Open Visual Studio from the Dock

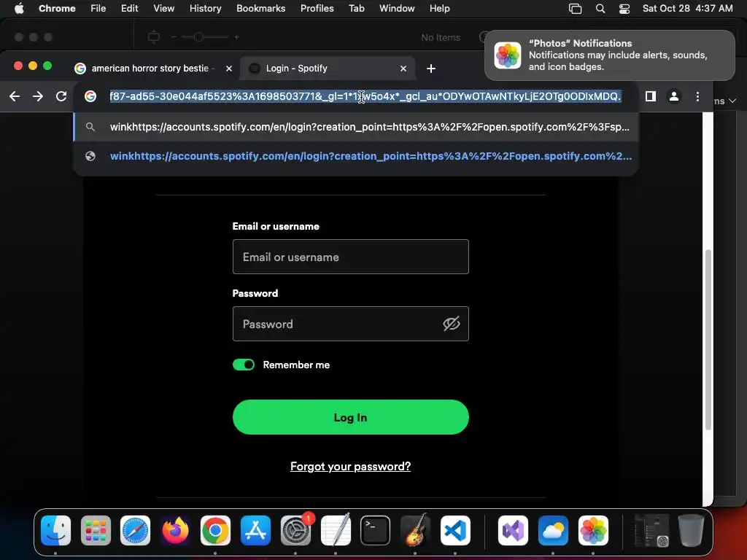(513, 531)
